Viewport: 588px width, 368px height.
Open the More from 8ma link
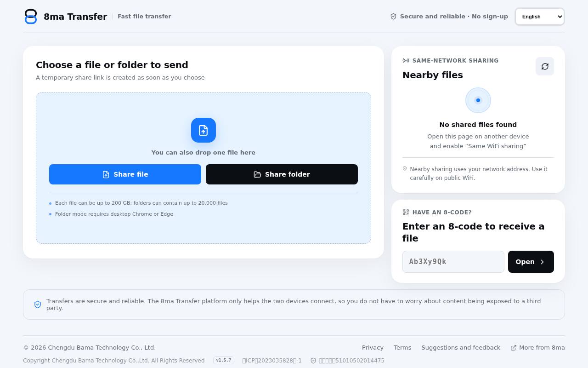538,348
